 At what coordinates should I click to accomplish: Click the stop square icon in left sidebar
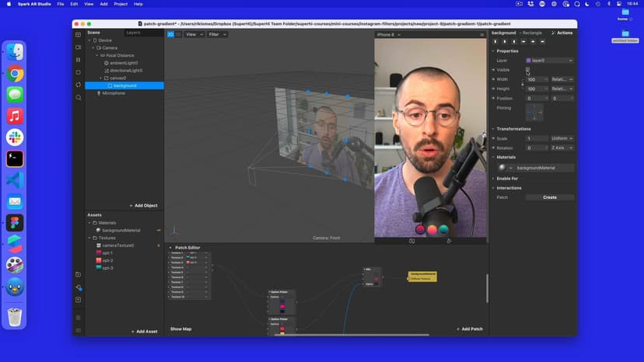tap(78, 73)
